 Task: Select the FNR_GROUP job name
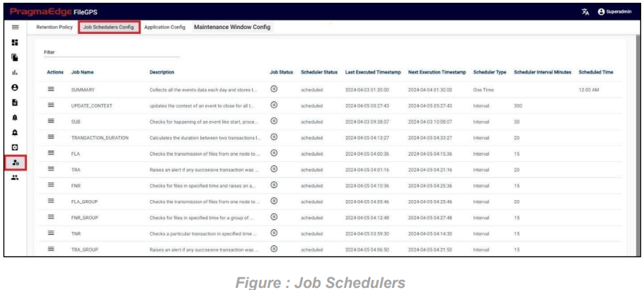point(85,218)
